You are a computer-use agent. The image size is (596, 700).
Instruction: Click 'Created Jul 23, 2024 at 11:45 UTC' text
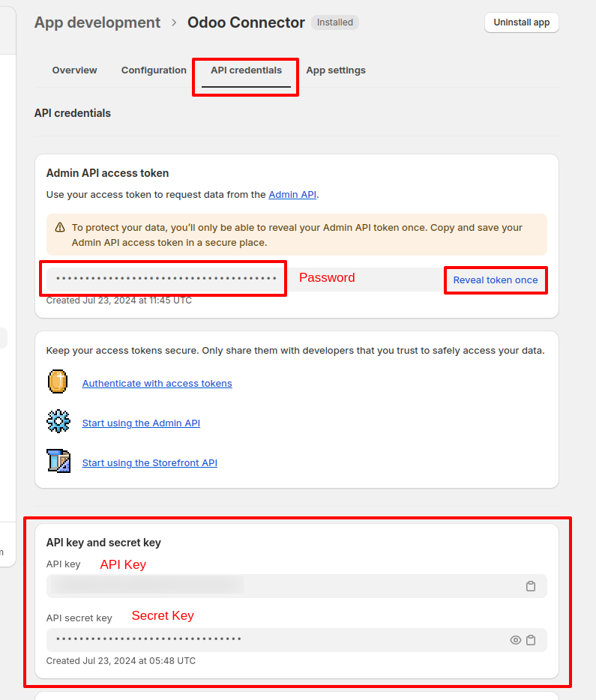click(119, 301)
